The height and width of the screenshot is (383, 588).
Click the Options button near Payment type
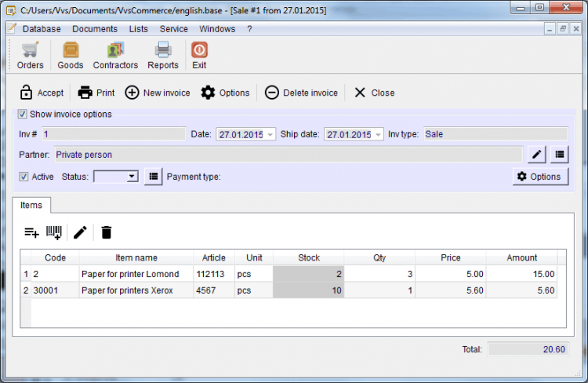(x=540, y=177)
